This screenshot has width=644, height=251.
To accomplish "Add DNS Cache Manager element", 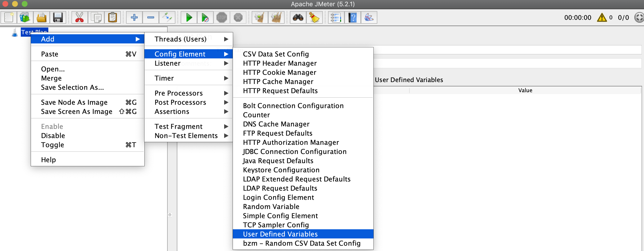I will click(x=303, y=124).
